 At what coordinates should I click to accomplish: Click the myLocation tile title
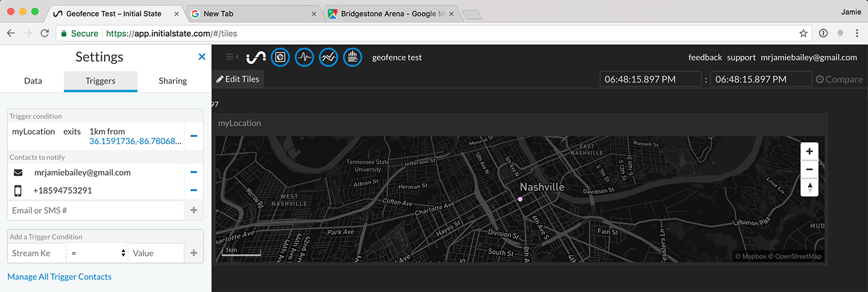tap(239, 123)
